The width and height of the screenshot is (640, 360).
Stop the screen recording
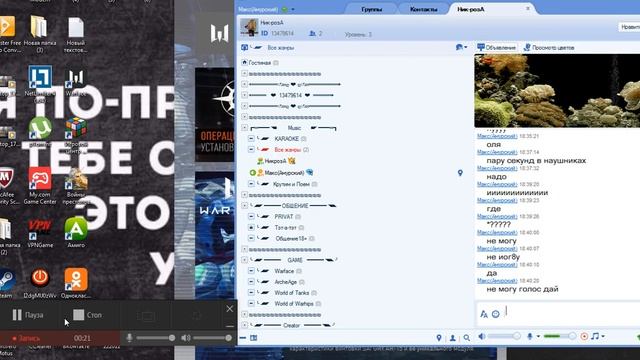87,315
